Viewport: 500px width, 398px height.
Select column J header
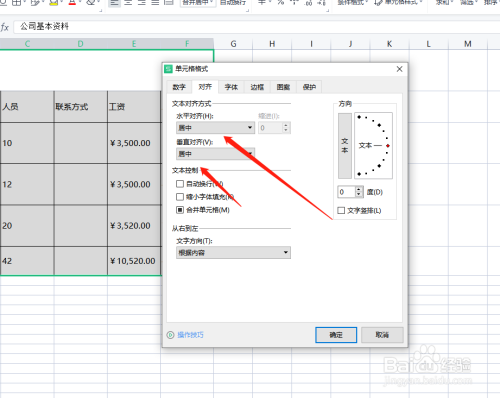point(350,44)
